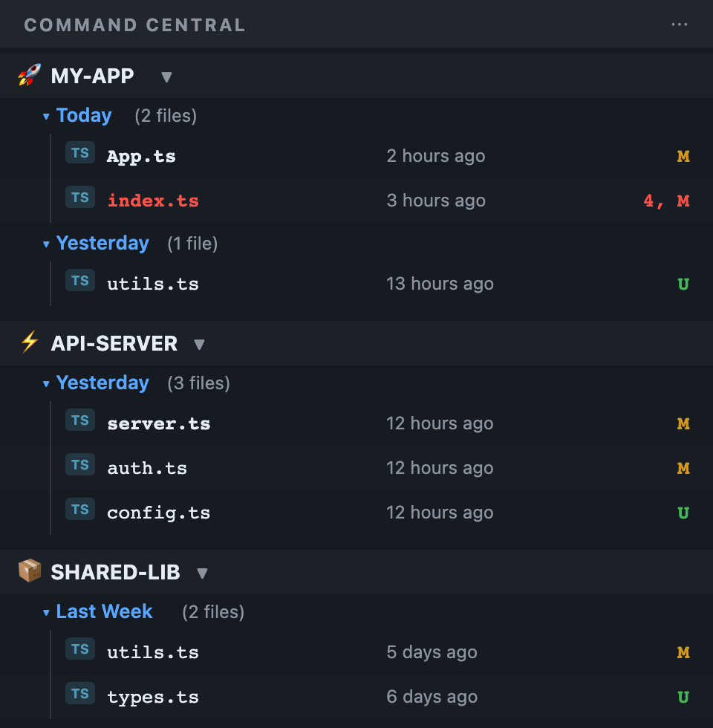Collapse the MY-APP project dropdown arrow

[x=166, y=77]
